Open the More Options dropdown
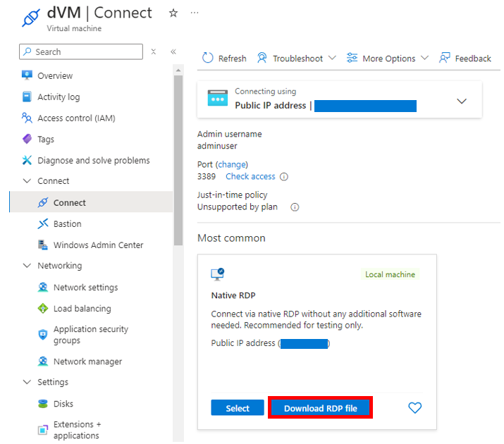This screenshot has width=504, height=444. (x=387, y=58)
